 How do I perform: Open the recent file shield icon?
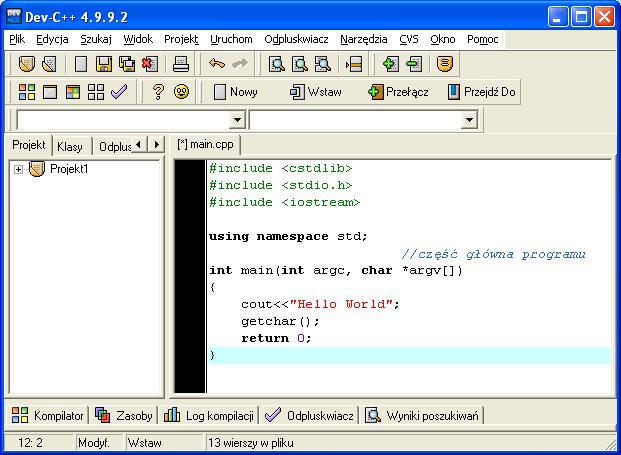(x=50, y=64)
